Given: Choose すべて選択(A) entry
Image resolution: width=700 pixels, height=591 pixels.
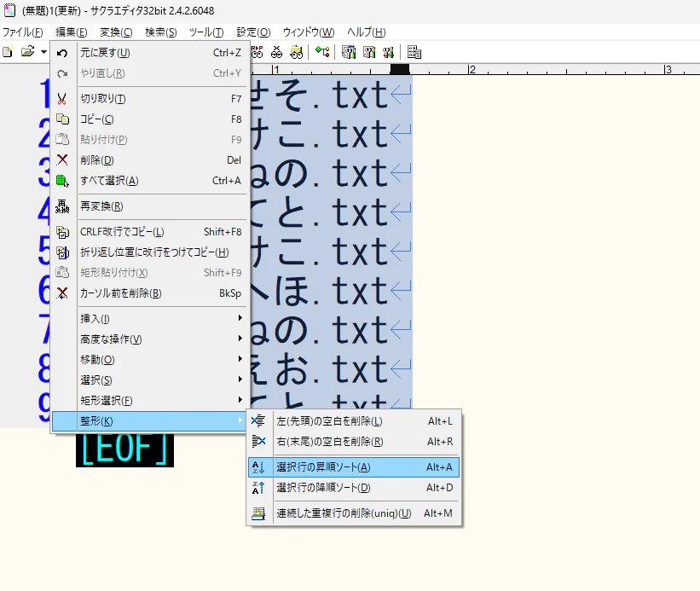Looking at the screenshot, I should 149,181.
